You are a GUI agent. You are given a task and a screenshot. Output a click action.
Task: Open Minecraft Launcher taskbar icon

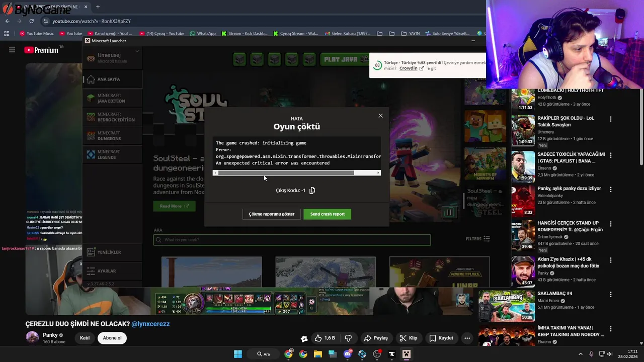click(407, 354)
